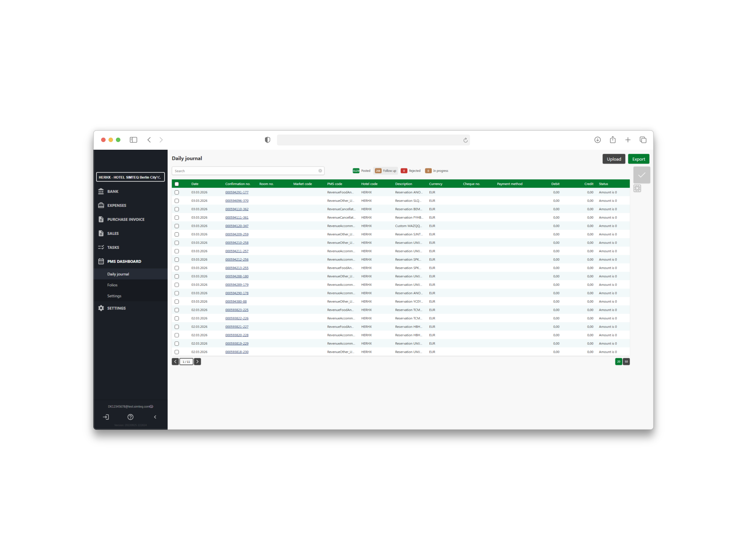
Task: Click the Purchase Invoice document icon
Action: [x=101, y=219]
